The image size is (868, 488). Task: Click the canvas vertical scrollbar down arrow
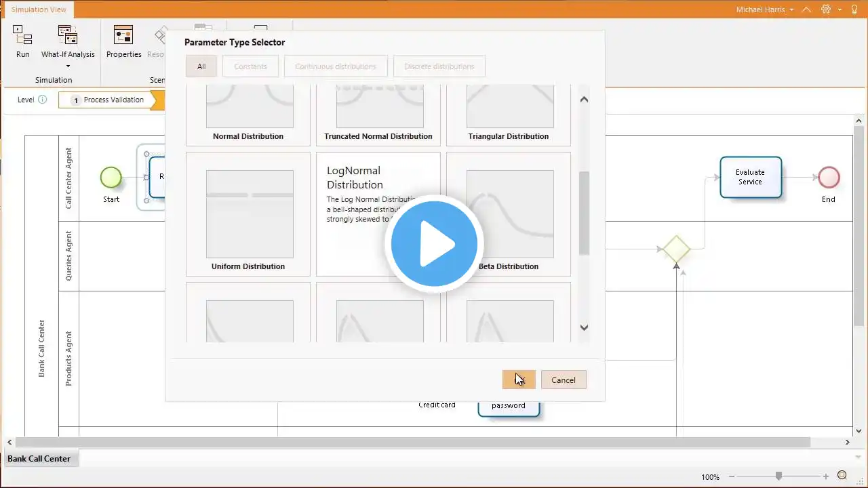coord(859,431)
